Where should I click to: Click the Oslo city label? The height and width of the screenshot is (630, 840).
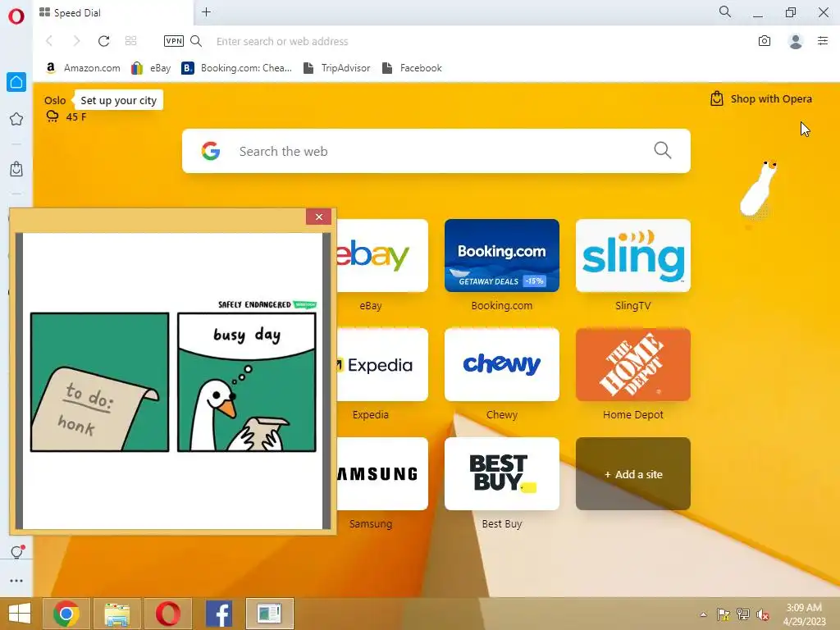[x=55, y=100]
